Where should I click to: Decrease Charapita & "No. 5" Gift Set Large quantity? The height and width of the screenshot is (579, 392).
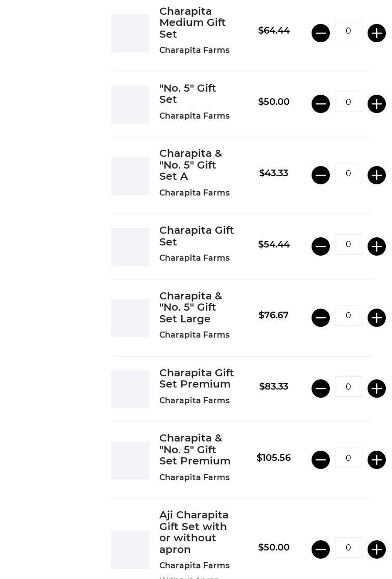321,318
